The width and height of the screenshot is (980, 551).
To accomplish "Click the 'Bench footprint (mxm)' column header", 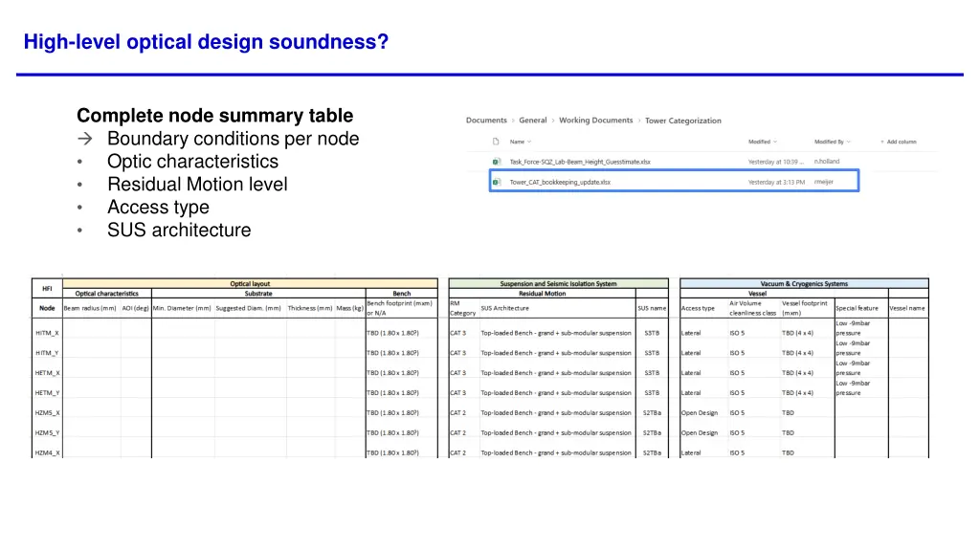I will 401,308.
